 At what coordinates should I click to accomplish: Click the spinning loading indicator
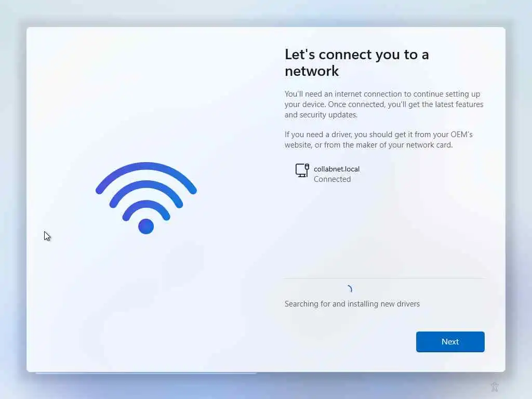[350, 289]
